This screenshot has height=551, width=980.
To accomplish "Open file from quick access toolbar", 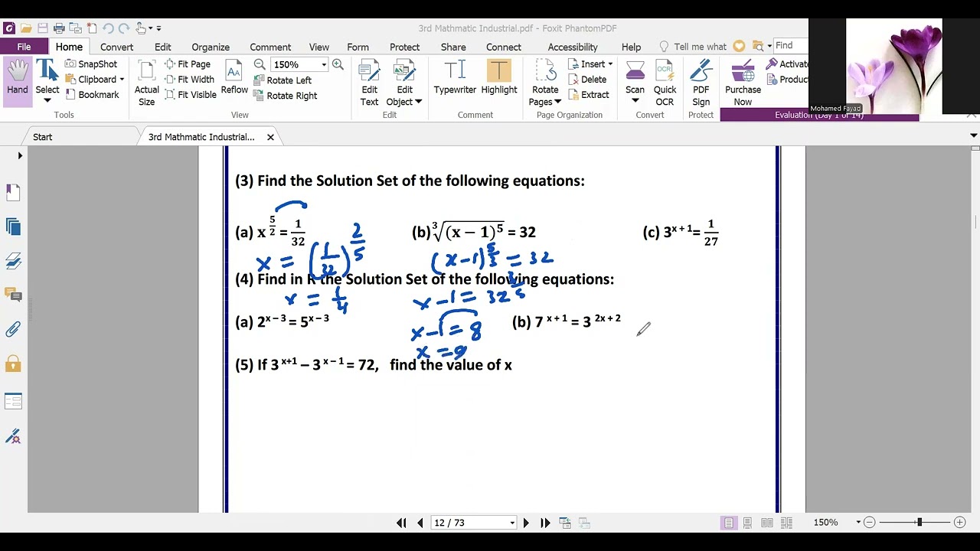I will click(26, 28).
